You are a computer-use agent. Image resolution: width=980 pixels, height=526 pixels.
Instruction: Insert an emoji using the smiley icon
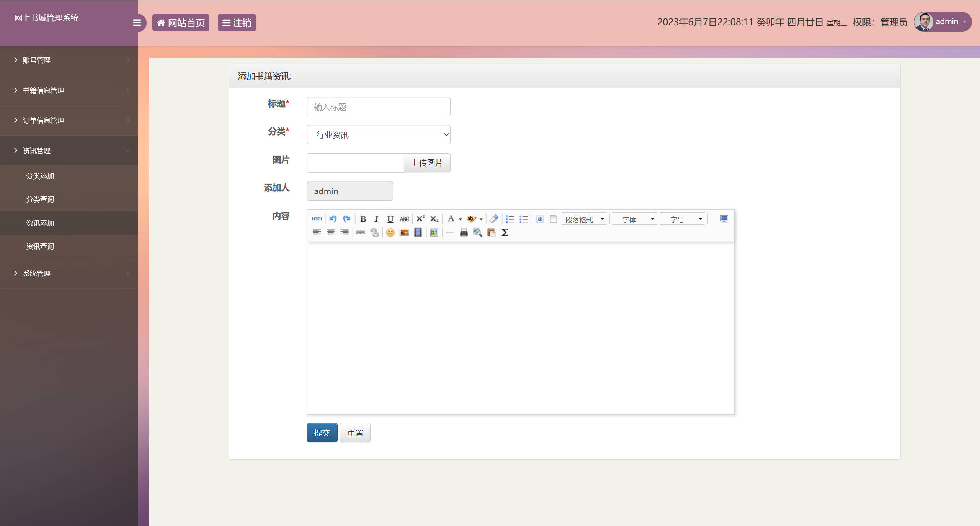coord(390,232)
